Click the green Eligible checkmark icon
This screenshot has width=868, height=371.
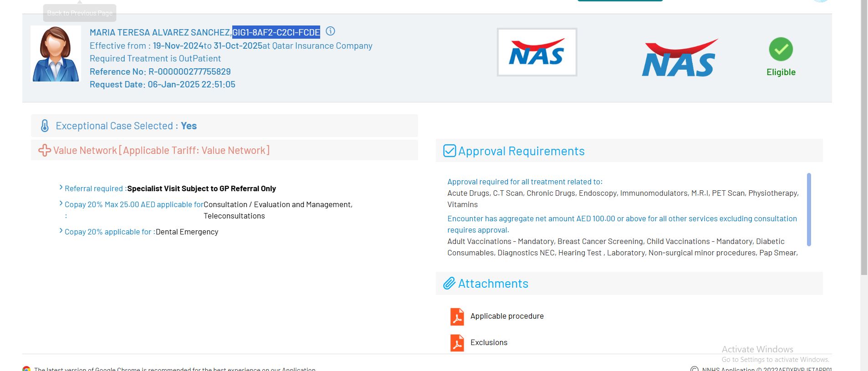(x=781, y=49)
